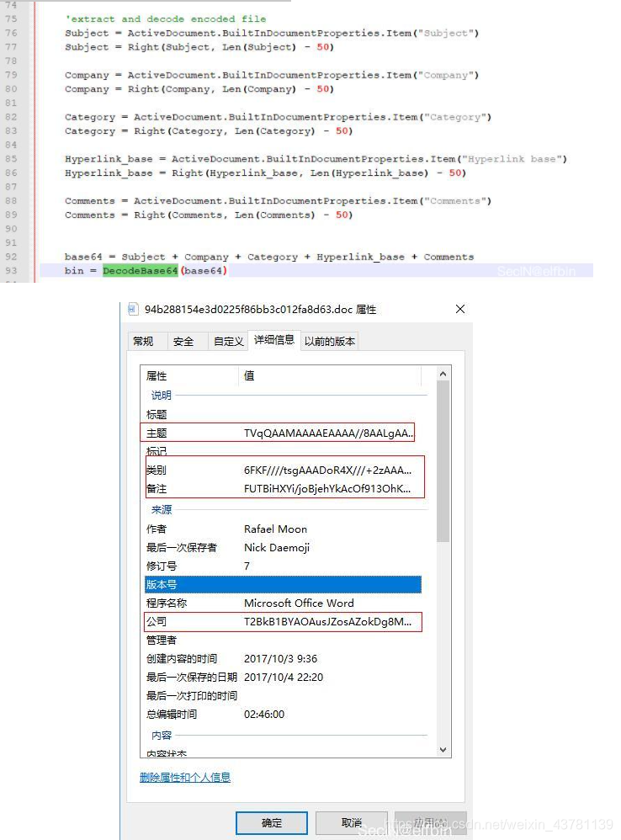Select the 主题 value starting TVqQAAMAAAAEAAAA
621x840 pixels.
click(x=329, y=433)
